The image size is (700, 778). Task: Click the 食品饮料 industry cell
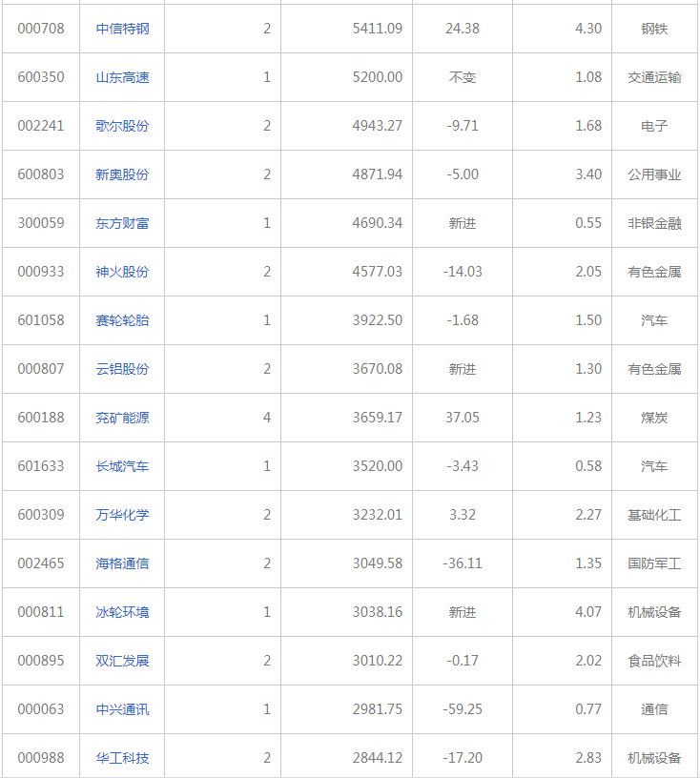pyautogui.click(x=654, y=661)
